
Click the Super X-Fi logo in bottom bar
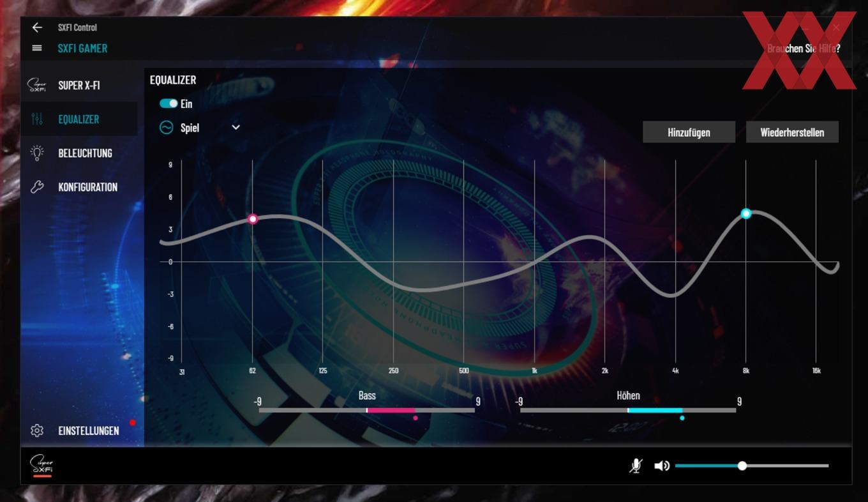click(x=42, y=466)
